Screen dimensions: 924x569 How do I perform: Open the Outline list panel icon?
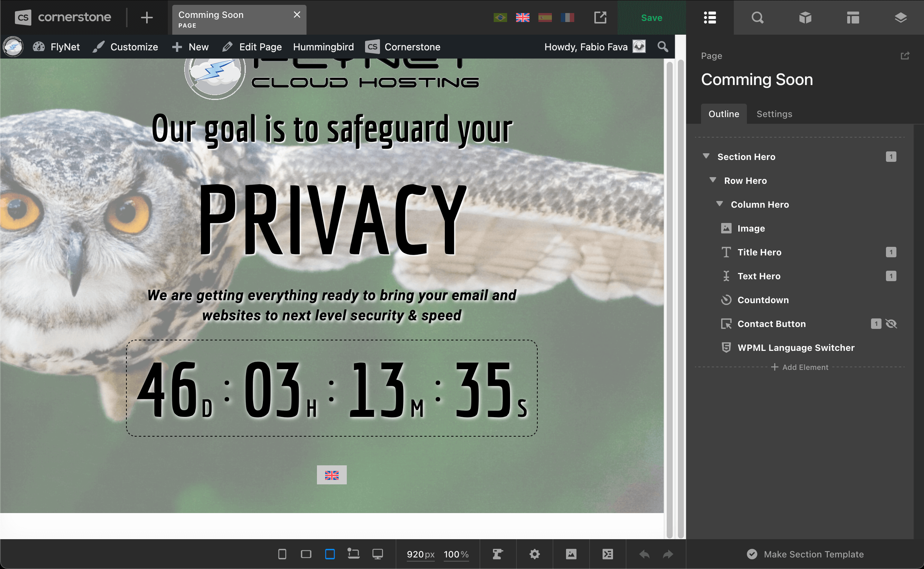click(710, 17)
